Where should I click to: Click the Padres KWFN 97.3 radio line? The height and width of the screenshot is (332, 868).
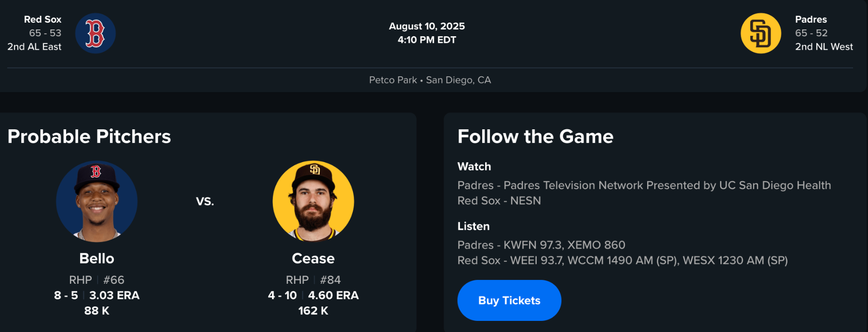541,245
